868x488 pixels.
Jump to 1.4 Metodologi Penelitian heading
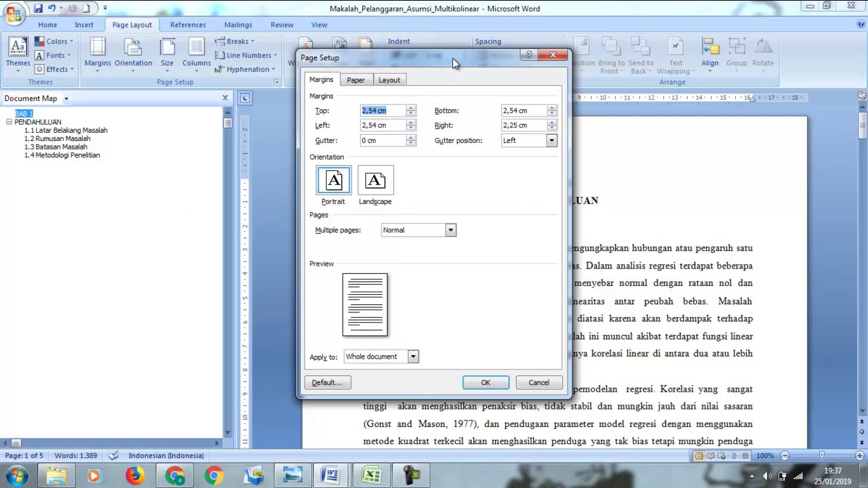point(62,155)
